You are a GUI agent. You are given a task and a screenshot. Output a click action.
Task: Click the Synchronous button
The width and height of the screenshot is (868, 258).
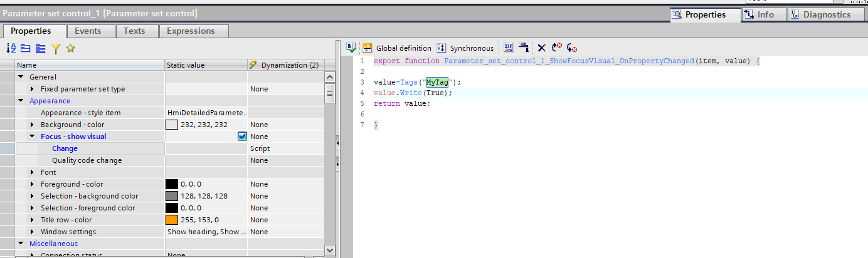[465, 48]
